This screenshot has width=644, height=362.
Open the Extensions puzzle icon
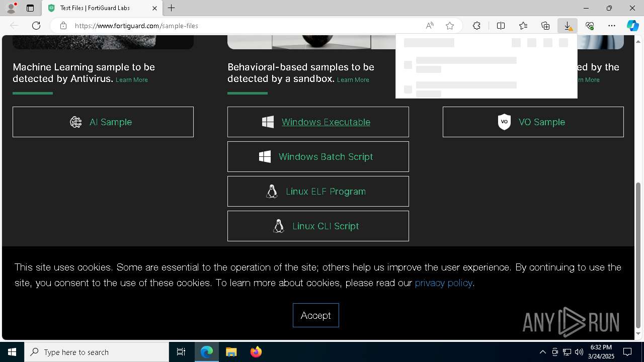[476, 26]
